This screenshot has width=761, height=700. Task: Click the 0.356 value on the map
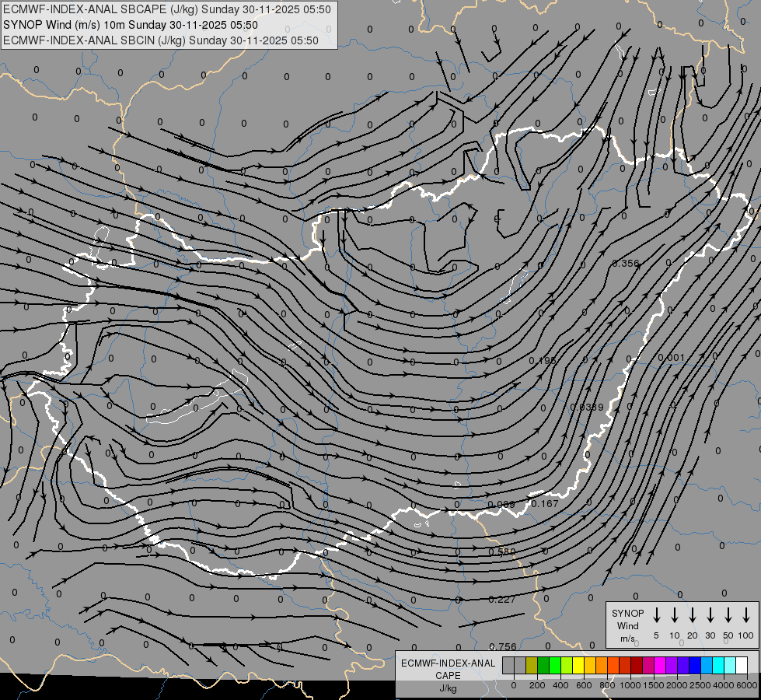626,264
